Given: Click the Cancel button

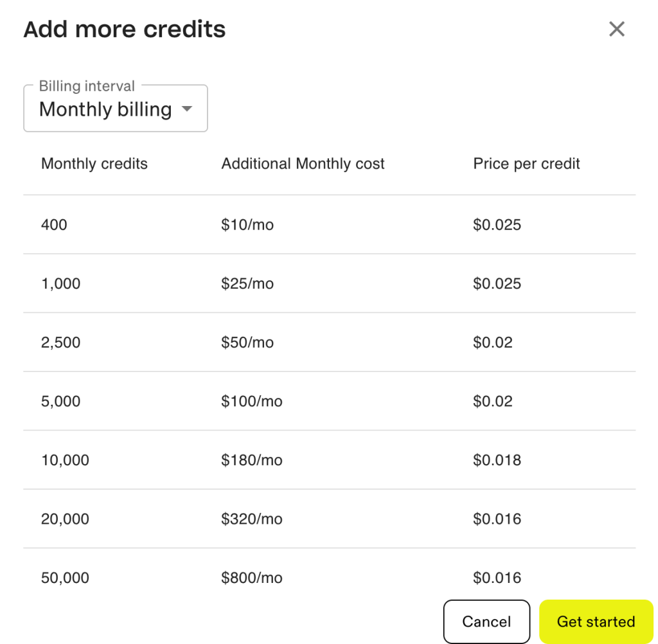Looking at the screenshot, I should click(x=486, y=622).
